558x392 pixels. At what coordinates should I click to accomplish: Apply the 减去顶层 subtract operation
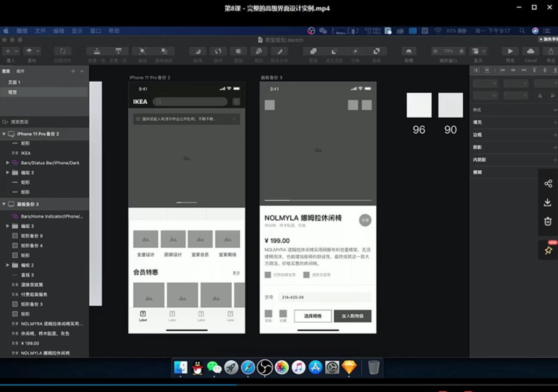pos(334,51)
